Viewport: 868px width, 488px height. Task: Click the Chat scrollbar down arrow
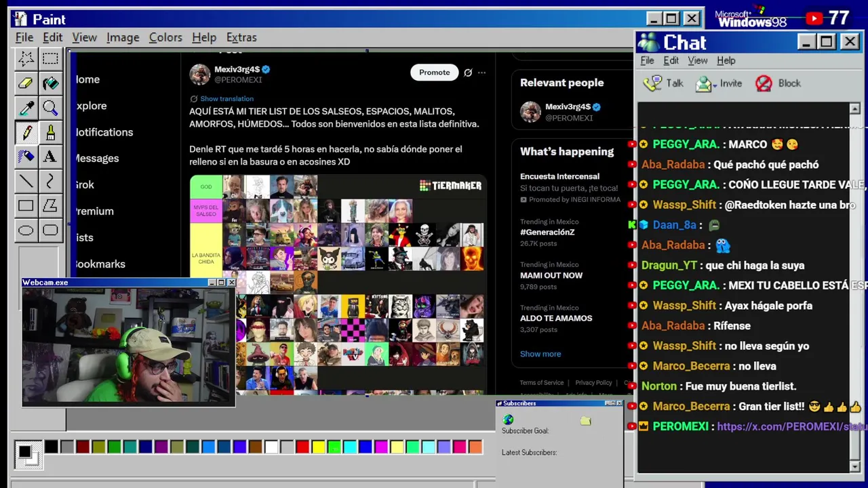(854, 466)
